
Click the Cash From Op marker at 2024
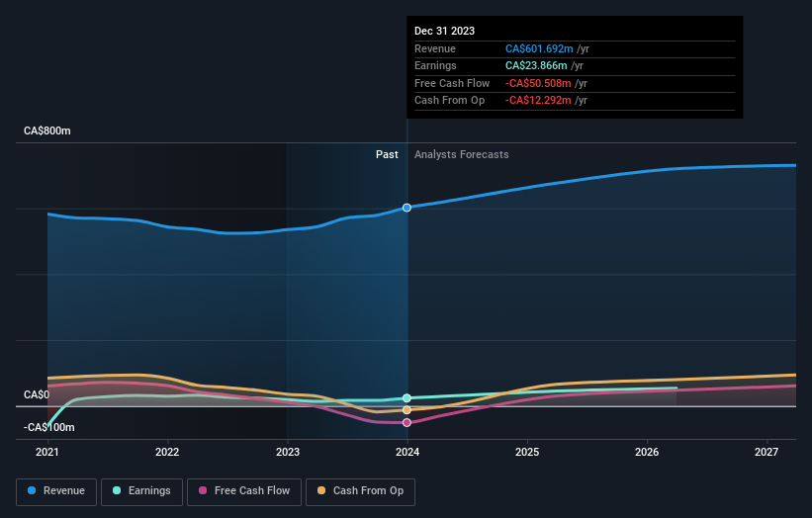[407, 410]
